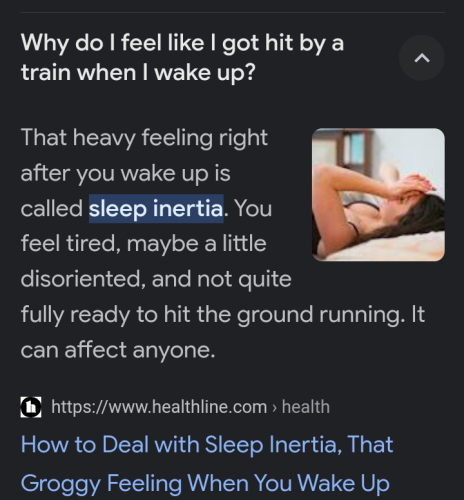The height and width of the screenshot is (500, 464).
Task: Click 'disoriented, and not quite' text line
Action: [156, 279]
